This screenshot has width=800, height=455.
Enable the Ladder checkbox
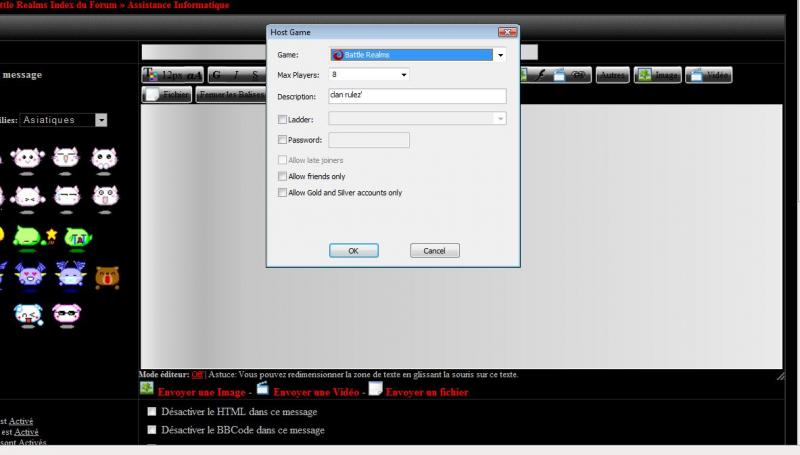click(x=282, y=119)
